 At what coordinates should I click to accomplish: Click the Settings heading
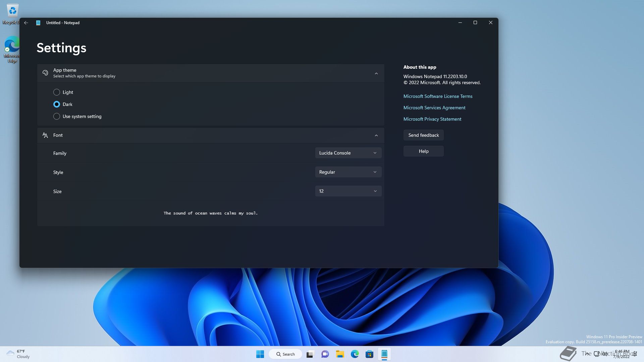pyautogui.click(x=61, y=48)
